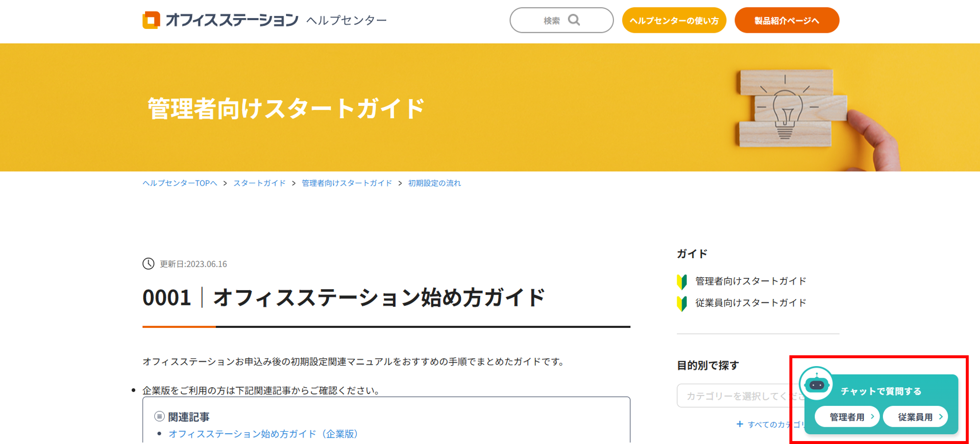Click the beginner mark beside 従業員向けスタートガイド
Viewport: 980px width, 444px height.
682,303
